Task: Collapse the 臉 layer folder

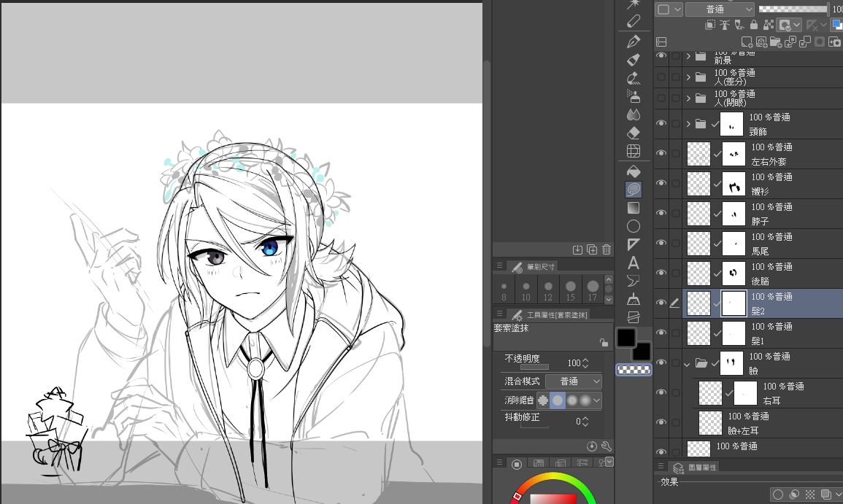Action: click(687, 364)
